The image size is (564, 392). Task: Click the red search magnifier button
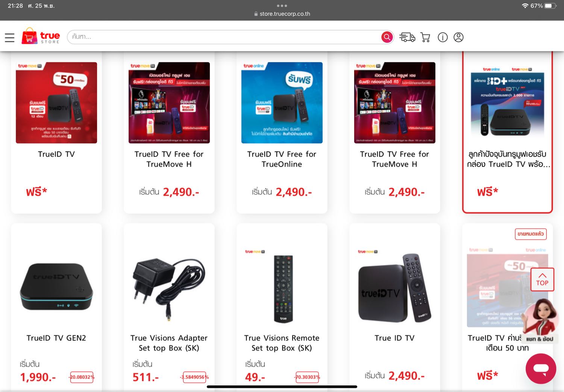pos(387,37)
